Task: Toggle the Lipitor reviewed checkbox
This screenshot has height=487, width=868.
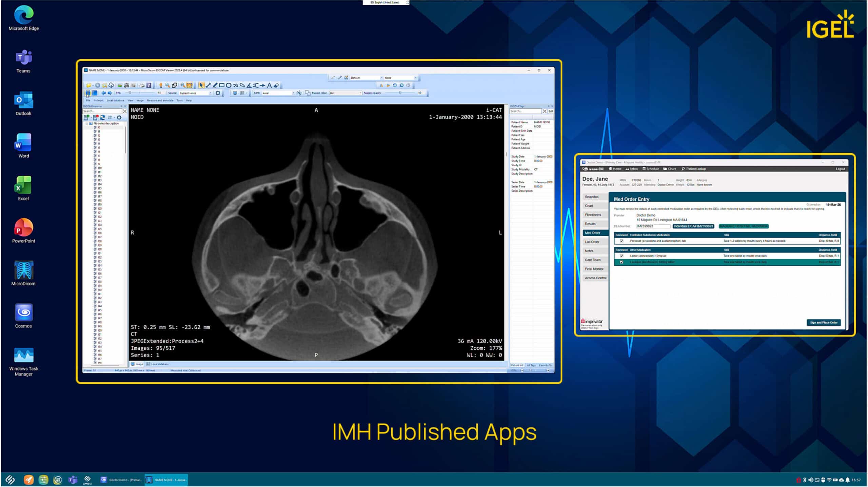Action: 622,256
